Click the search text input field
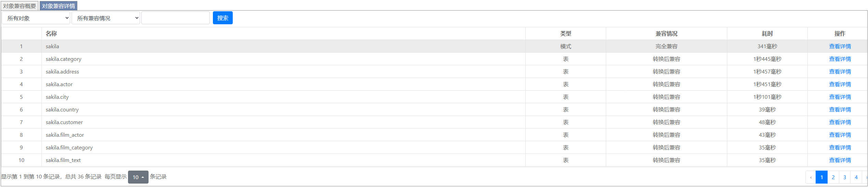 (175, 18)
